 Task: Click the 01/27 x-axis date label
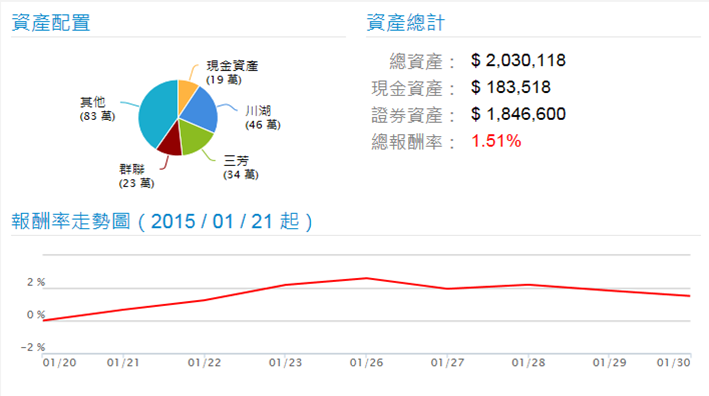pyautogui.click(x=447, y=363)
